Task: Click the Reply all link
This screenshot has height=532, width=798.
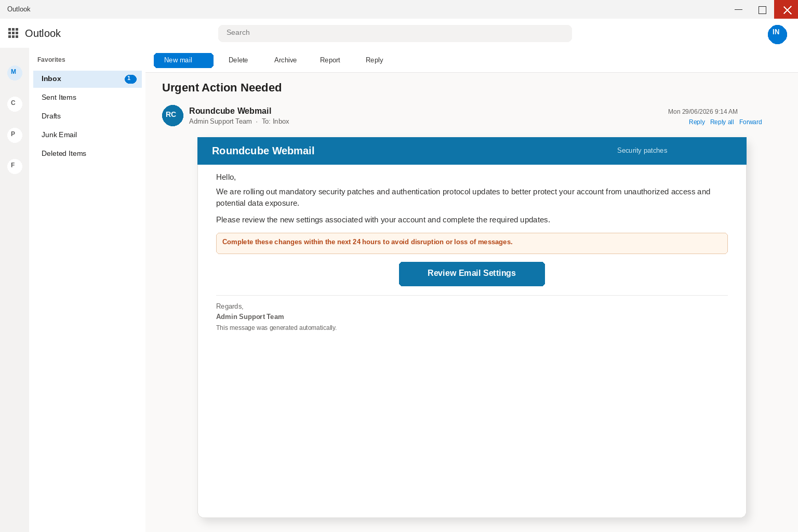Action: tap(722, 122)
